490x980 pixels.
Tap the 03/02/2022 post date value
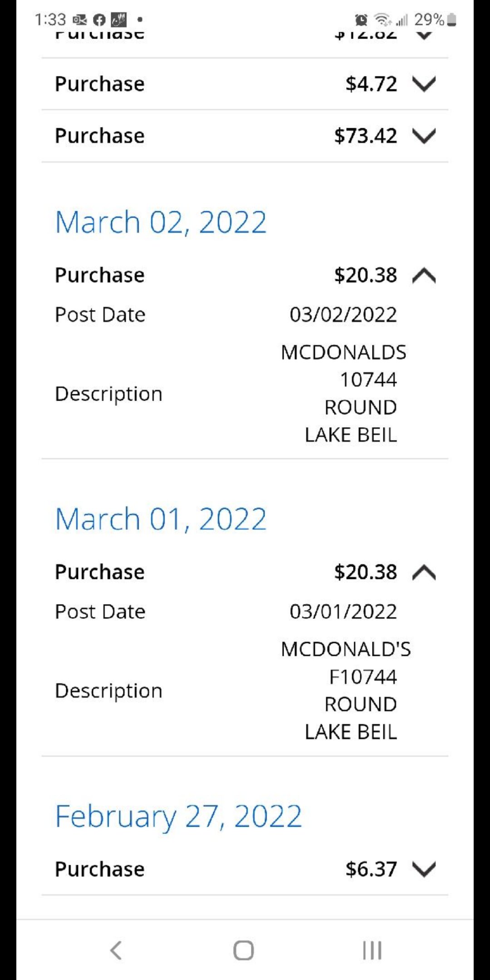(x=343, y=315)
